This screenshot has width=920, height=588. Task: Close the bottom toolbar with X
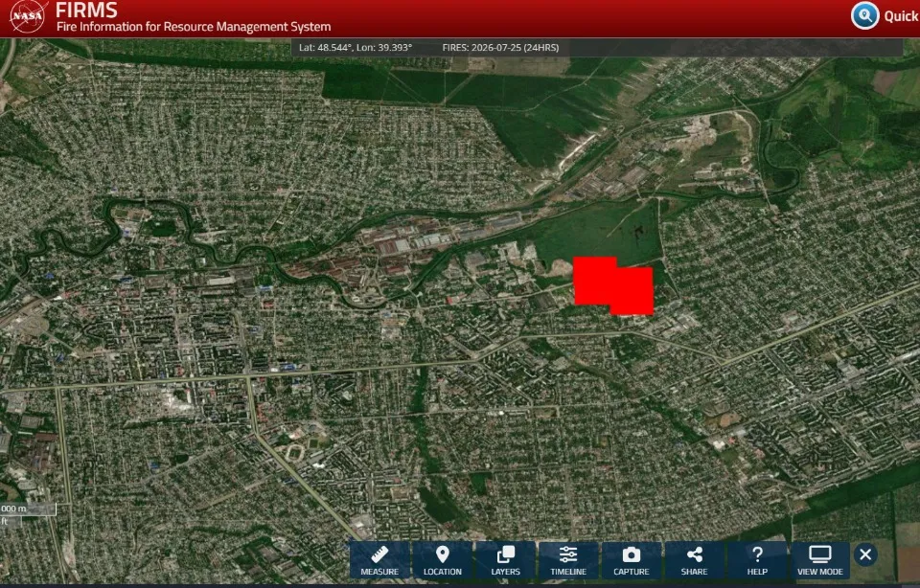pos(865,554)
